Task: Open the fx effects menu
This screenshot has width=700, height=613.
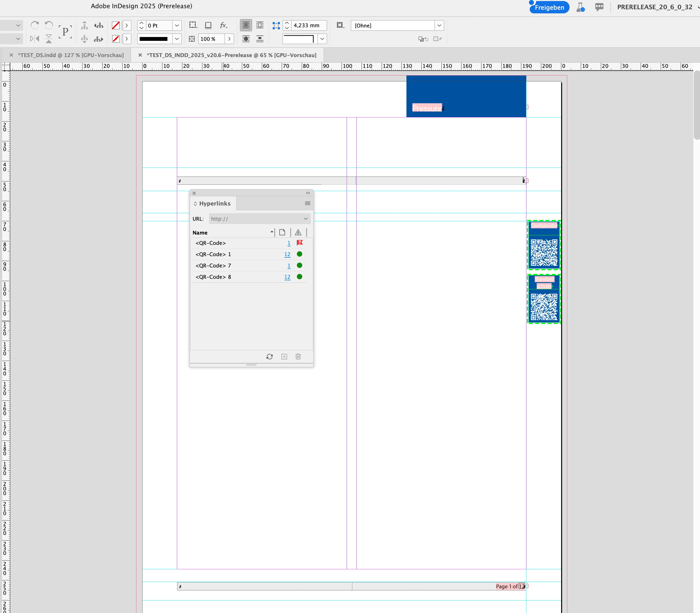Action: point(223,25)
